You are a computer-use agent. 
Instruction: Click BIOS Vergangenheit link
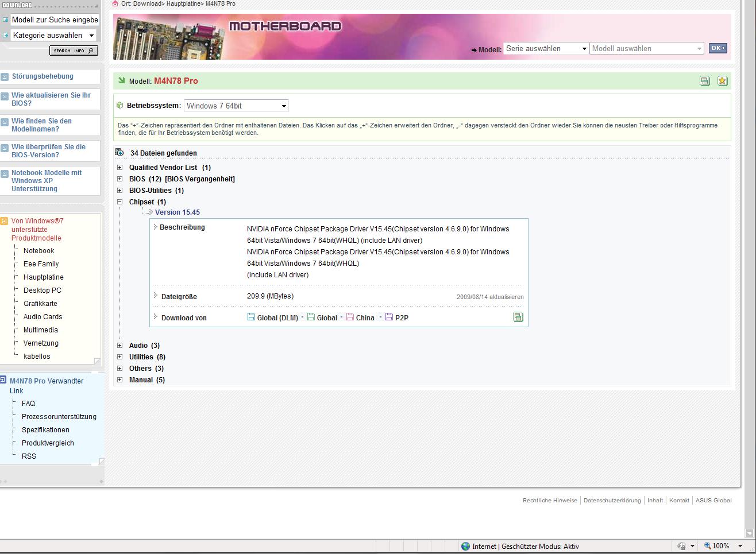[x=200, y=179]
